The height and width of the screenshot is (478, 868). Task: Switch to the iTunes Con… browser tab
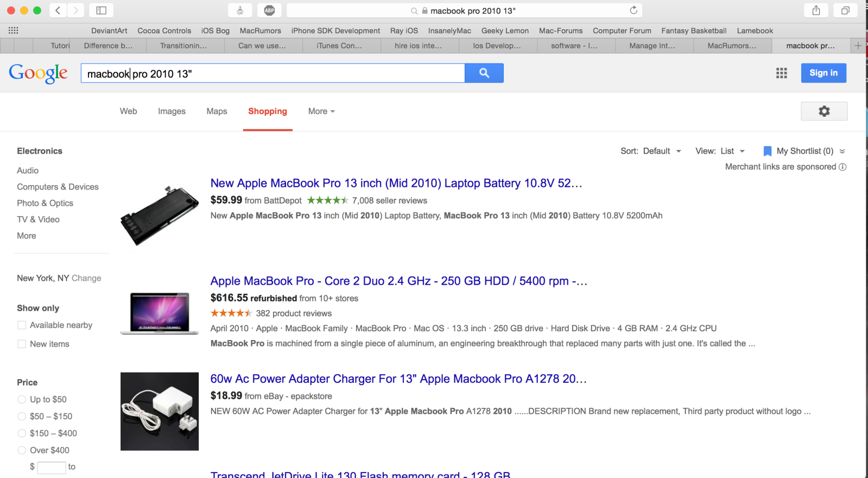[x=339, y=46]
